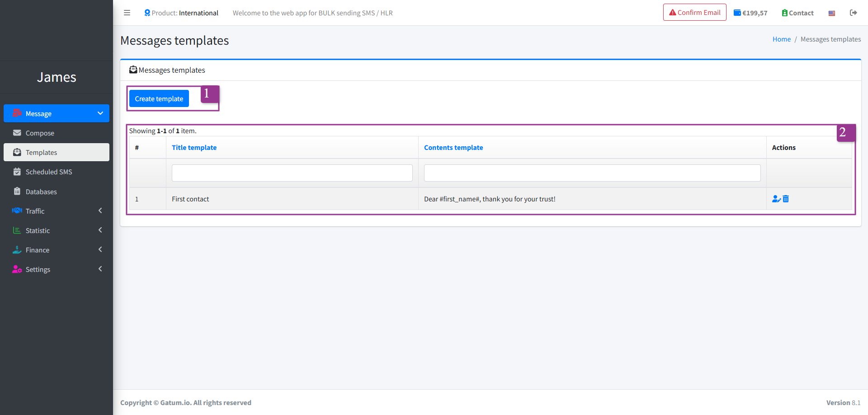
Task: Open Compose in the sidebar
Action: pyautogui.click(x=40, y=133)
